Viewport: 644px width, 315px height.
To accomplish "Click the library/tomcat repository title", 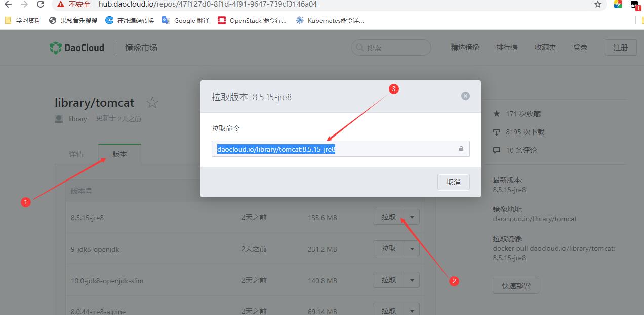I will (94, 103).
